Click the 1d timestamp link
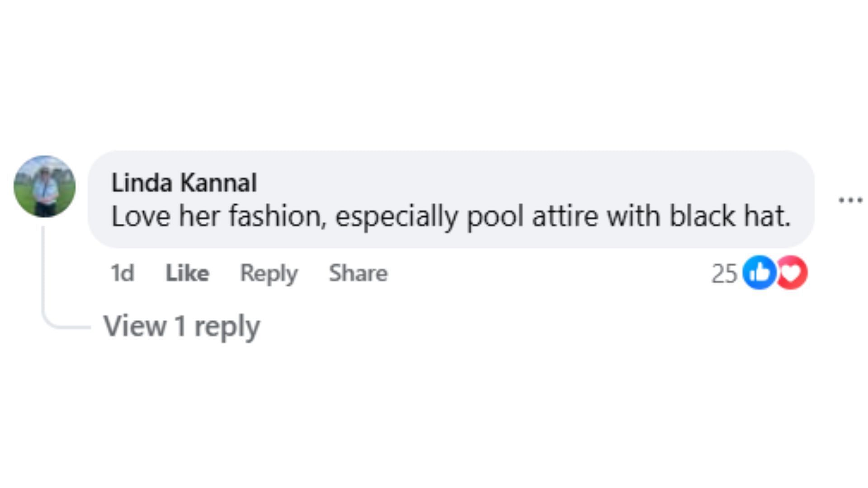The image size is (868, 488). point(122,273)
